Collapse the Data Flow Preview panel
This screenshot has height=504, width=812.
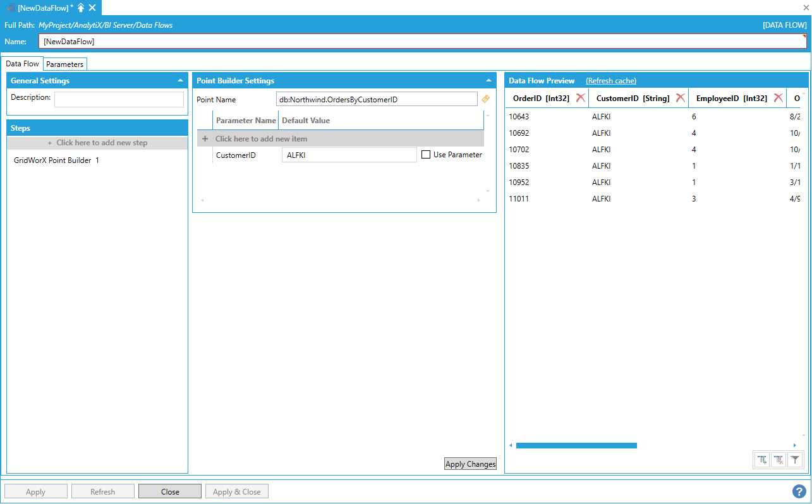(801, 81)
